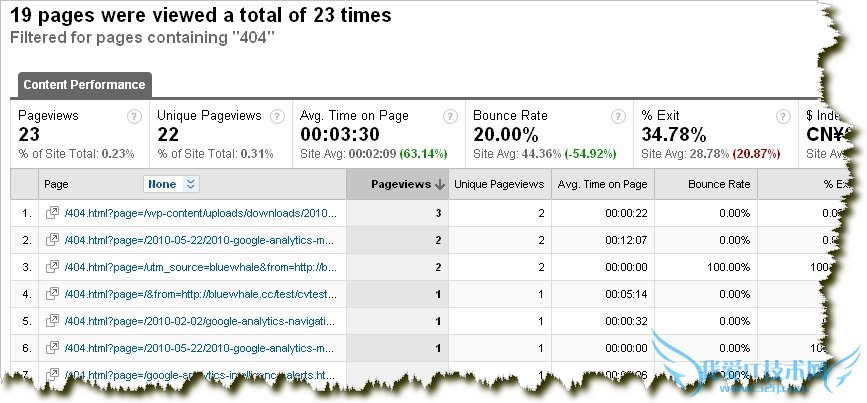Viewport: 867px width, 403px height.
Task: Click help icon beside Unique Pageviews metric
Action: (x=277, y=116)
